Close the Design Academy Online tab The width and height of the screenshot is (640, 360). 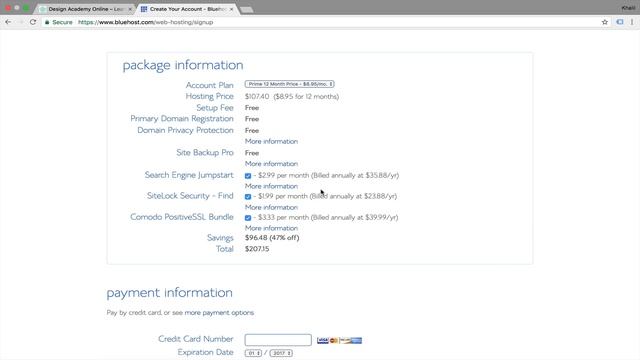coord(130,9)
